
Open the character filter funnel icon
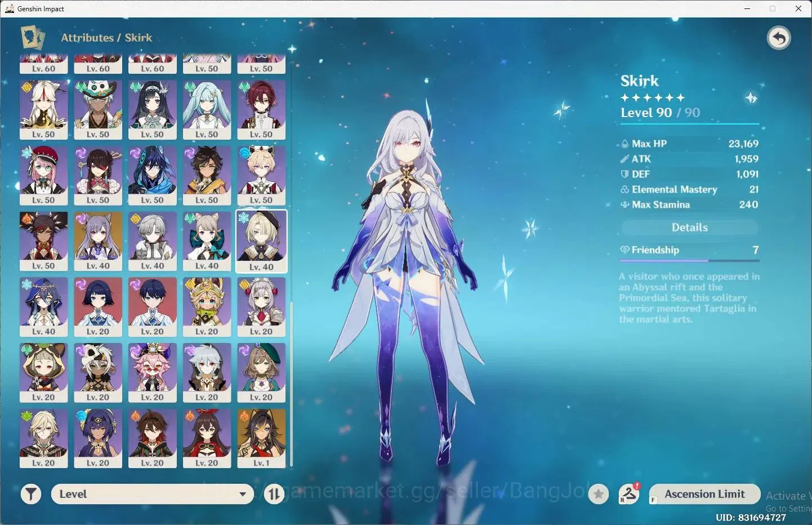point(31,495)
